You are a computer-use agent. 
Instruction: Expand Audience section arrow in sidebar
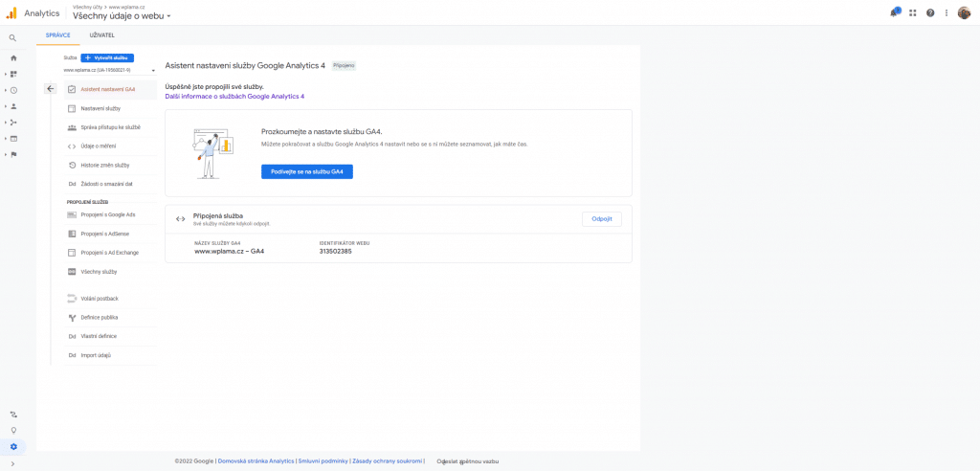click(x=6, y=106)
